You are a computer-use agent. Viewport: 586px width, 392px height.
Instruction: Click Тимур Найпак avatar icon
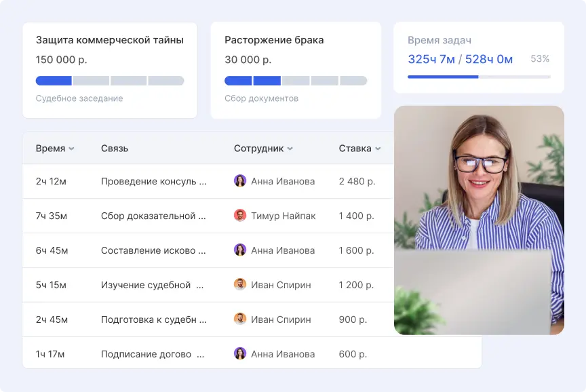240,216
